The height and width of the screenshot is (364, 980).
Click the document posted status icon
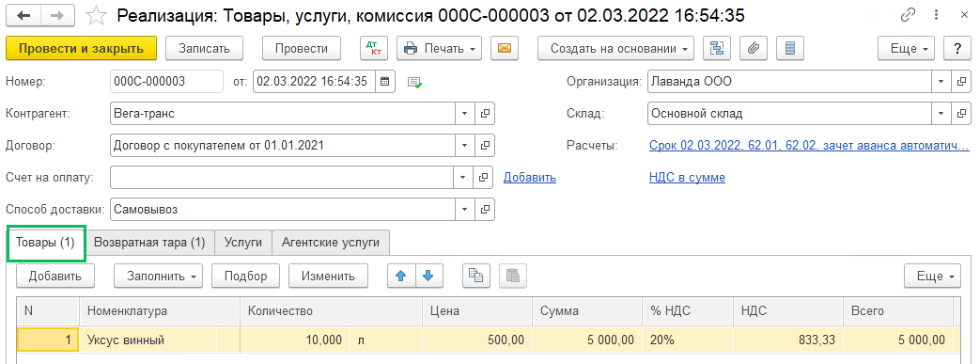414,82
